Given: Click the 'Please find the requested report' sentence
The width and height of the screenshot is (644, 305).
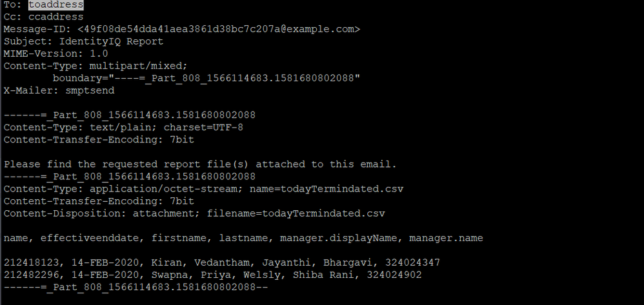Looking at the screenshot, I should [200, 164].
